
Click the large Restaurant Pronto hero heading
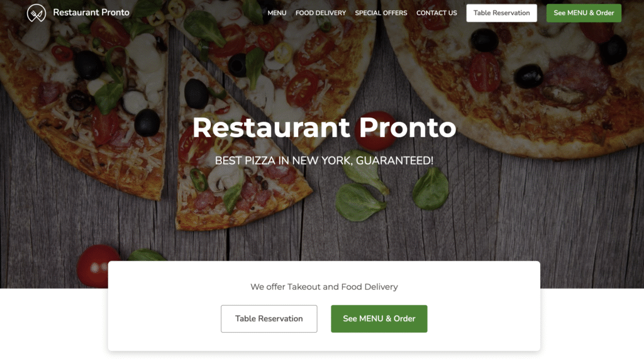pos(324,128)
